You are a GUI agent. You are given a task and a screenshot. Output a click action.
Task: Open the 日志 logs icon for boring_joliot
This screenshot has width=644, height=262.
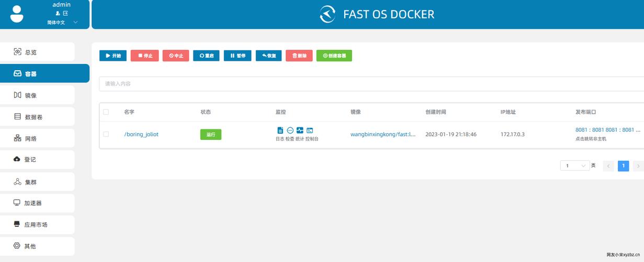click(280, 130)
